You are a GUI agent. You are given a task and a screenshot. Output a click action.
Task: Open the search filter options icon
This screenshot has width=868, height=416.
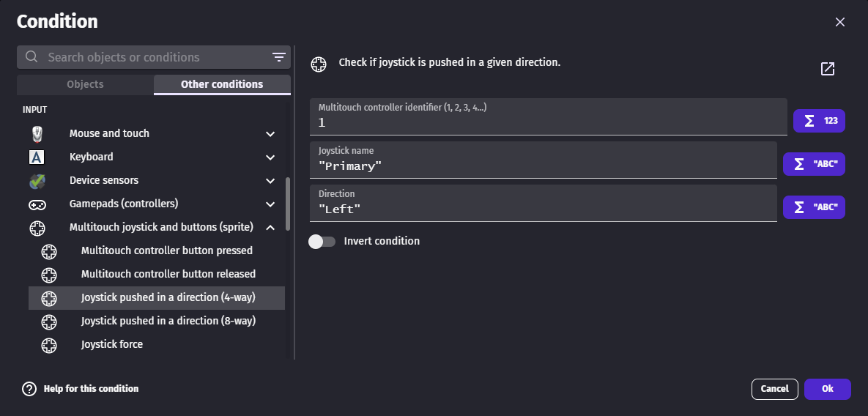coord(278,57)
